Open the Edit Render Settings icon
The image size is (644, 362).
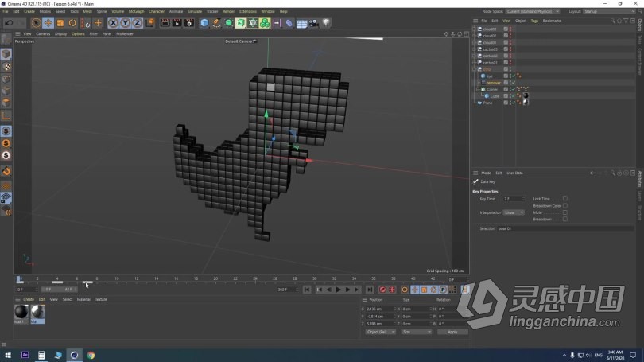pos(189,23)
